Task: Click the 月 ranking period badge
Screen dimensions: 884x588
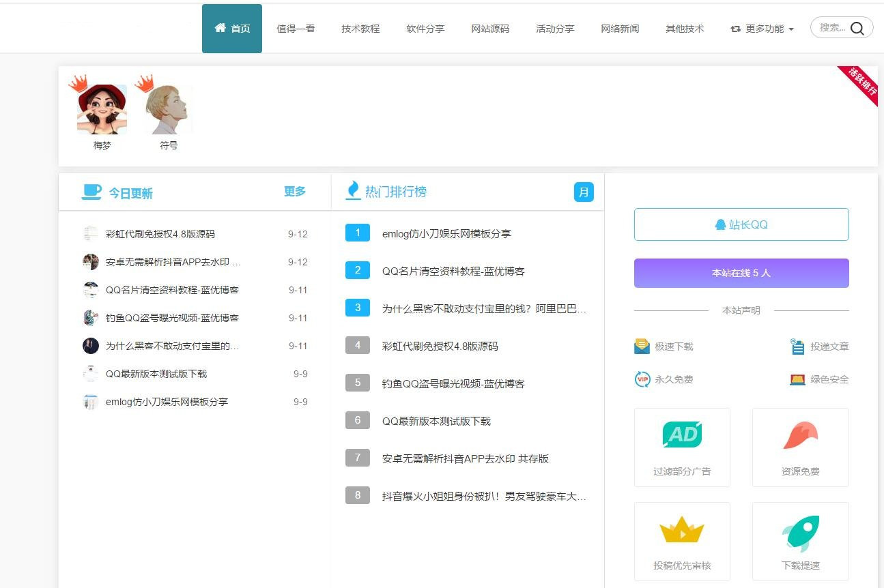Action: point(584,192)
